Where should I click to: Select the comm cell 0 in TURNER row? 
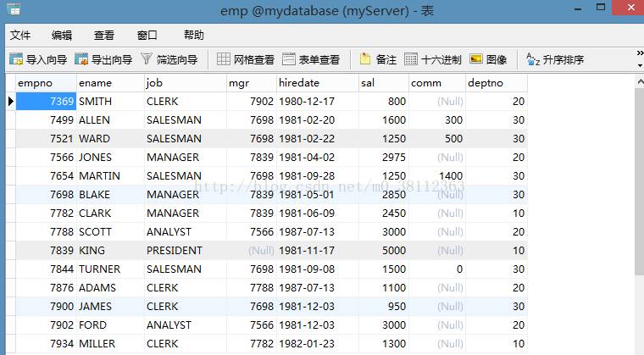(437, 269)
